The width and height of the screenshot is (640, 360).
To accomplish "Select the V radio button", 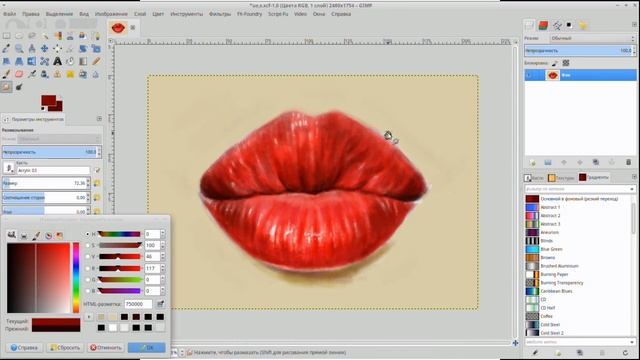I will pyautogui.click(x=88, y=257).
